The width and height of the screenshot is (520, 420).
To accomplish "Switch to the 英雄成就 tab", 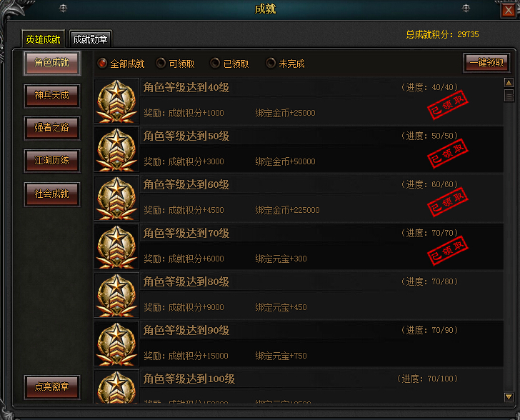I will tap(43, 39).
